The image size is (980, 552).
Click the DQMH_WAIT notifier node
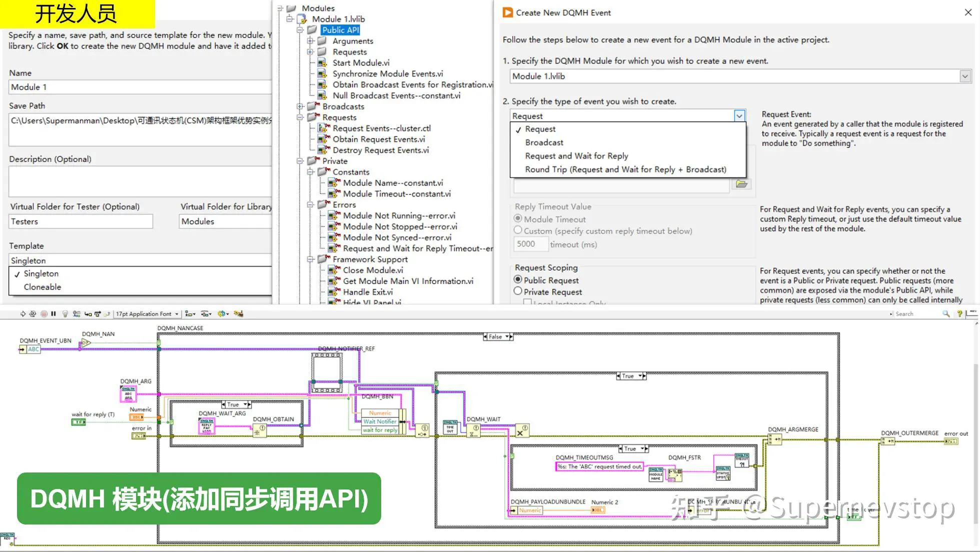pos(473,430)
